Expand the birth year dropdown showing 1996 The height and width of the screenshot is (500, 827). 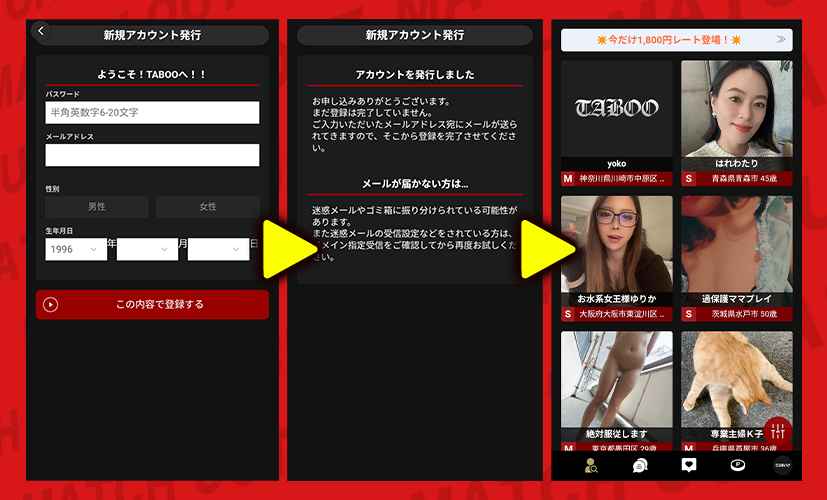[76, 249]
